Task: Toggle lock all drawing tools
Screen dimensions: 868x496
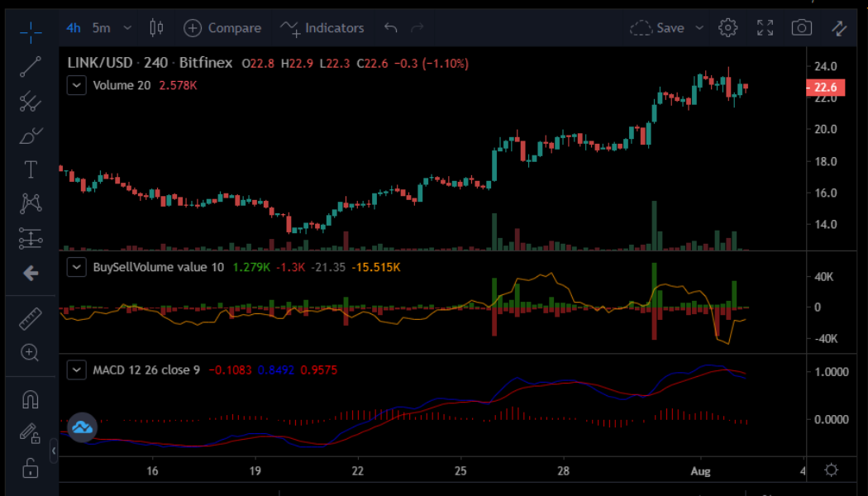Action: [31, 468]
